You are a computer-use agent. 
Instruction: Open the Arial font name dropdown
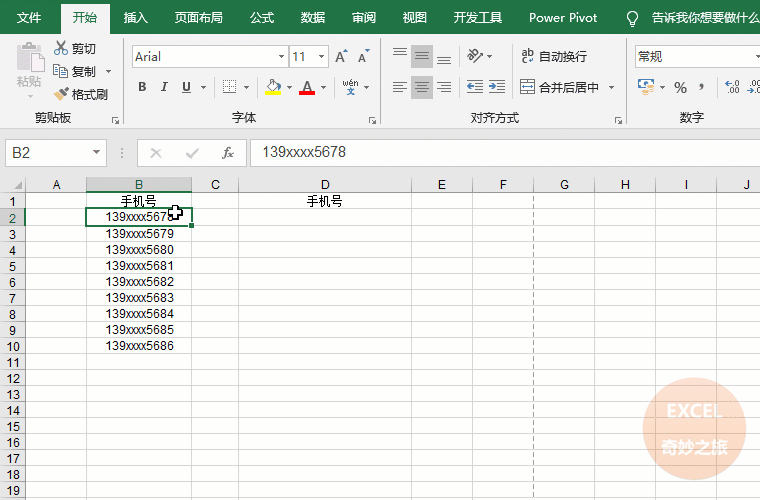281,57
